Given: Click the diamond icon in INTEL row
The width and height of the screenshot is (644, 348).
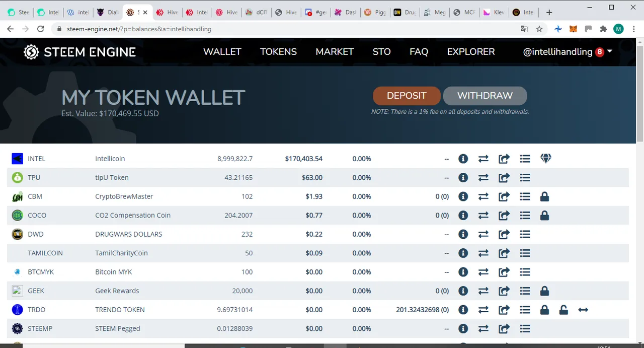Looking at the screenshot, I should pos(546,159).
